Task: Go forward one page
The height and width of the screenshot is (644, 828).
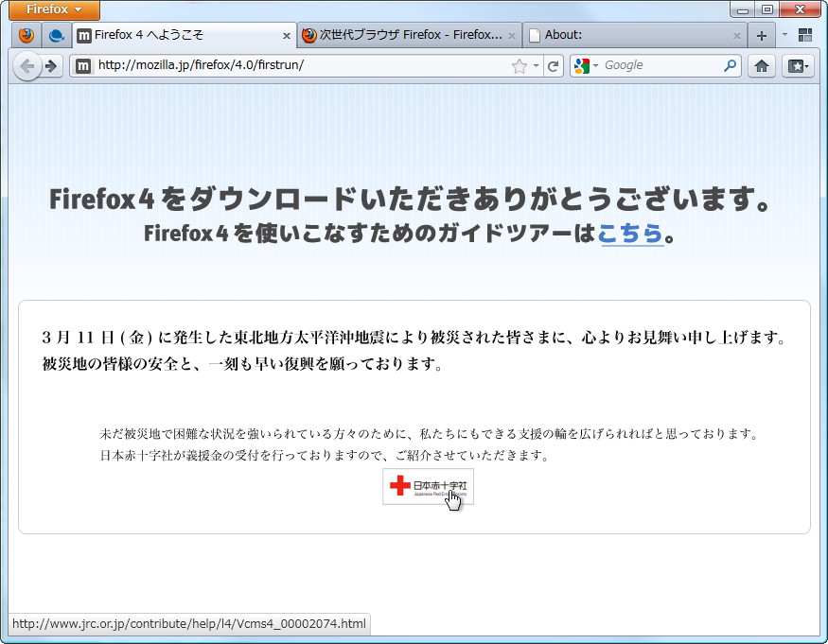Action: (x=49, y=66)
